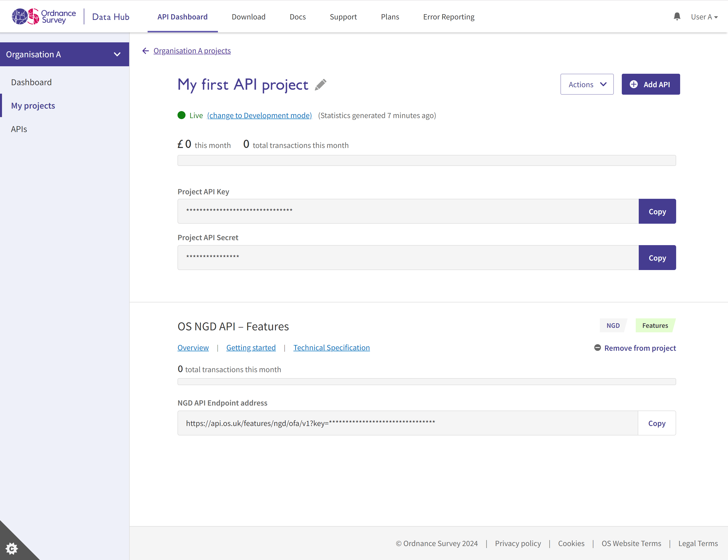Select My projects in the sidebar
728x560 pixels.
coord(33,106)
